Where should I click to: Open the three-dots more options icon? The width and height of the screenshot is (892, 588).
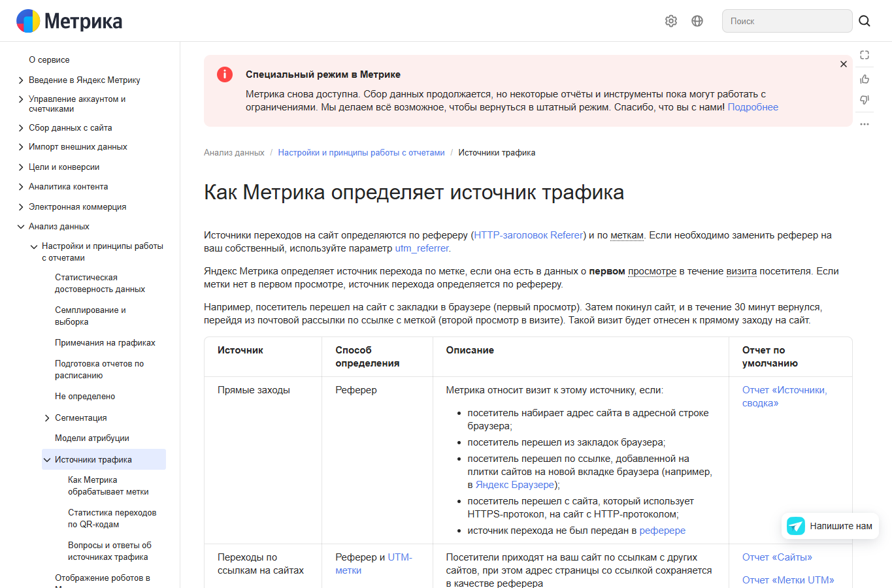coord(865,123)
